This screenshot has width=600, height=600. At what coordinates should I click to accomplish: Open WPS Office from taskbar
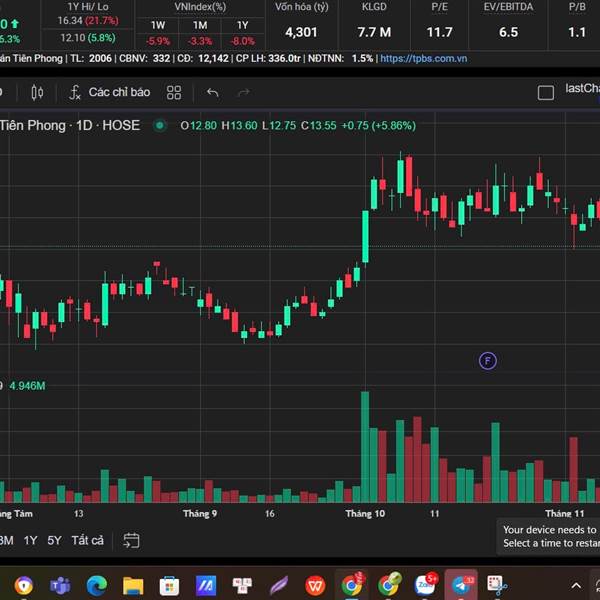(315, 585)
